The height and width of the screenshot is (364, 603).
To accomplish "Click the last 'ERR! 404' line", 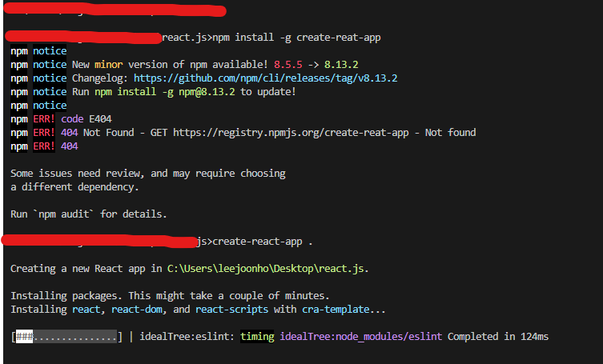I will [44, 146].
